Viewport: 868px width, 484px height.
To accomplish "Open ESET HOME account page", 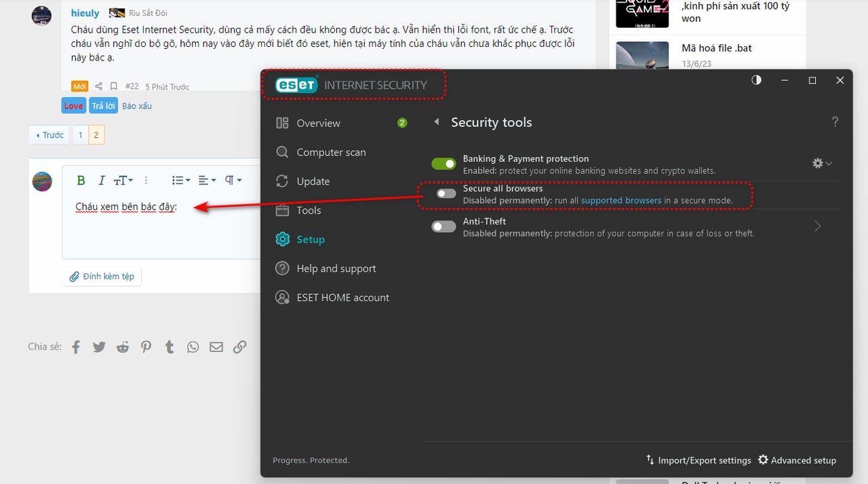I will (342, 297).
